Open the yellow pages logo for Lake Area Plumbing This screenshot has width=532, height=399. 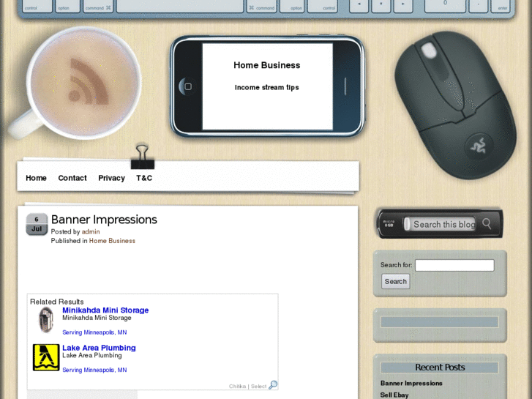pyautogui.click(x=46, y=357)
